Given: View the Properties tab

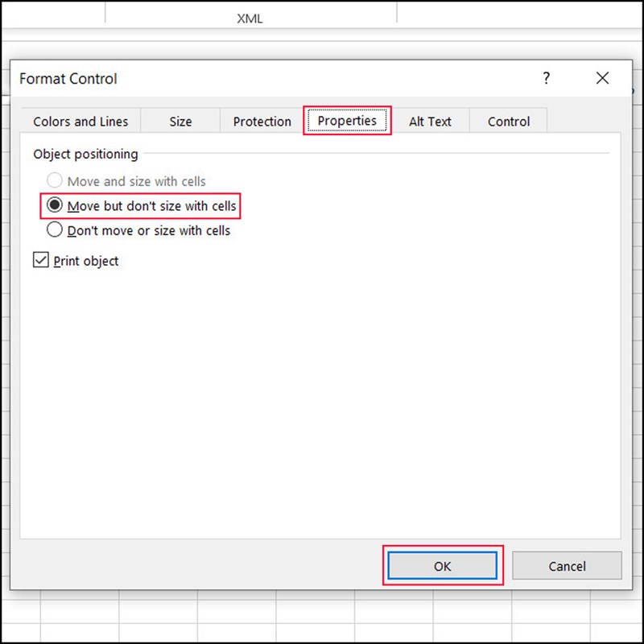Looking at the screenshot, I should [347, 121].
